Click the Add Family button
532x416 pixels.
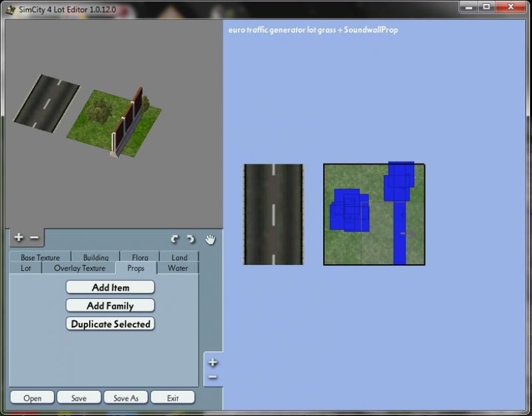(x=110, y=306)
